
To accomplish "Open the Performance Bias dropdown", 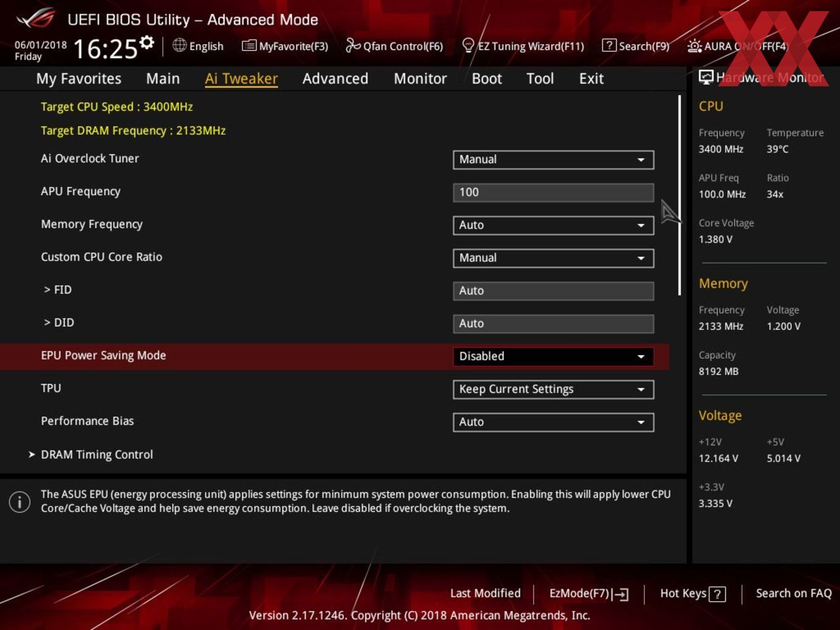I will point(553,422).
